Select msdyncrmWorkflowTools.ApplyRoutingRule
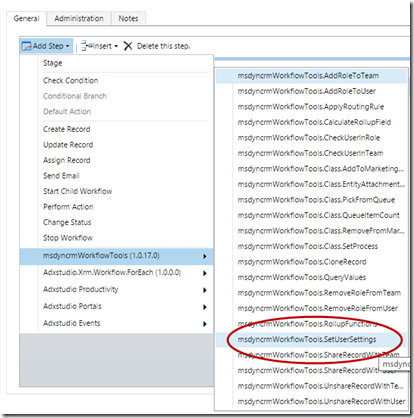Screen dimensions: 414x418 311,107
